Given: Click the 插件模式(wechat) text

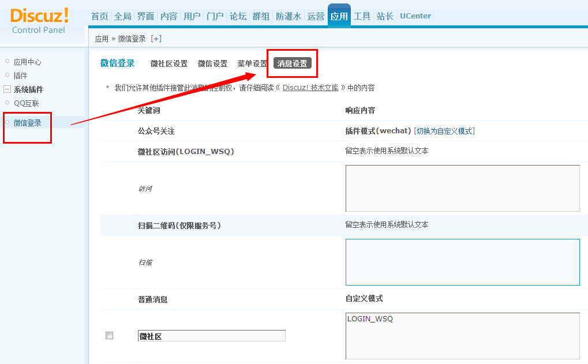Looking at the screenshot, I should click(379, 131).
